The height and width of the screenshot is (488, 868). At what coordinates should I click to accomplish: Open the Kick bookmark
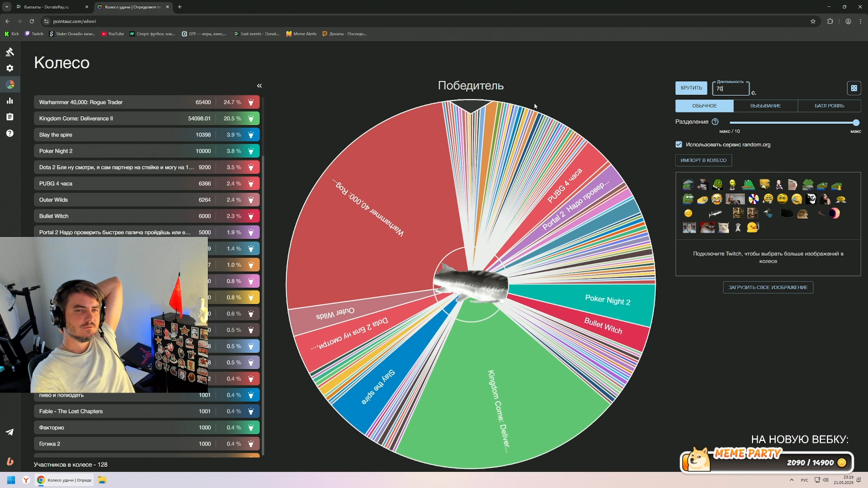[x=12, y=34]
